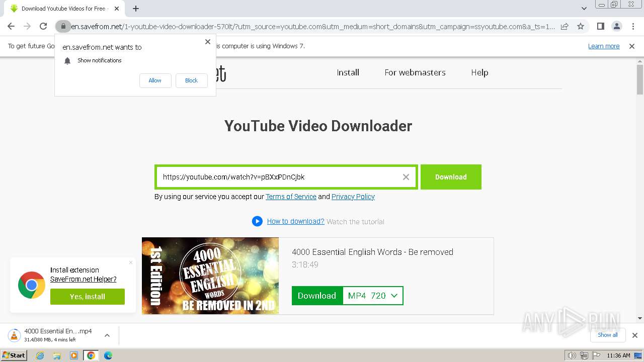Screen dimensions: 644x362
Task: Open Windows Media Player from taskbar
Action: pyautogui.click(x=74, y=355)
